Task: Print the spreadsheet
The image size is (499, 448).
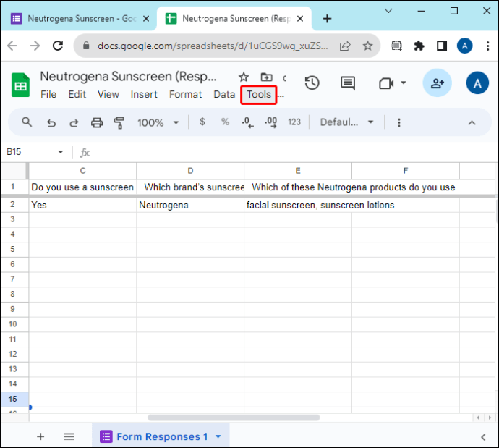Action: coord(97,122)
